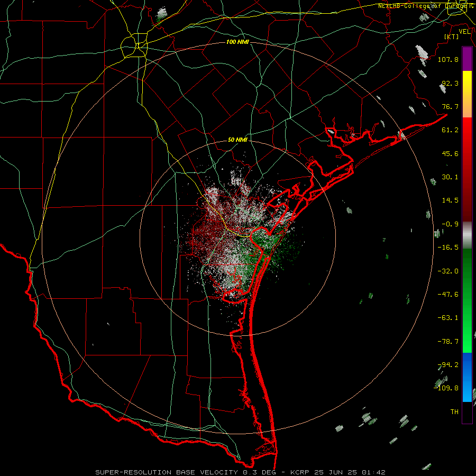Click the gray near-zero segment of color bar
The image size is (476, 476).
(467, 235)
